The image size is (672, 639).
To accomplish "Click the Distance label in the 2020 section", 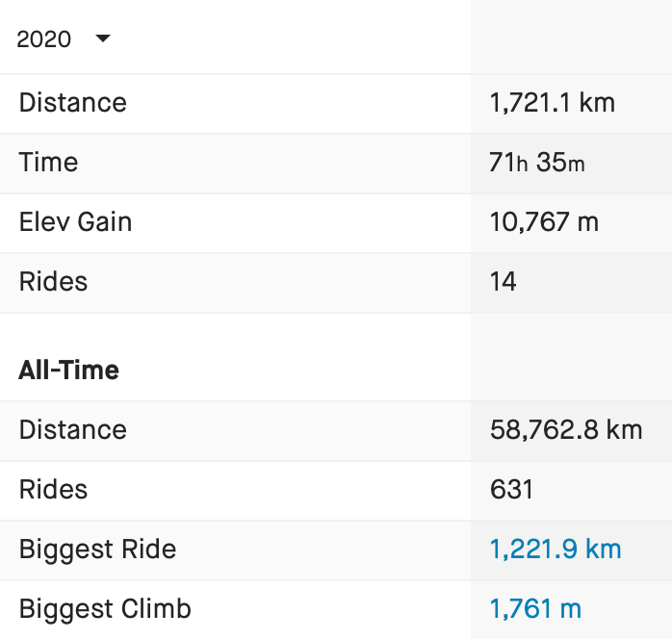I will [x=72, y=103].
